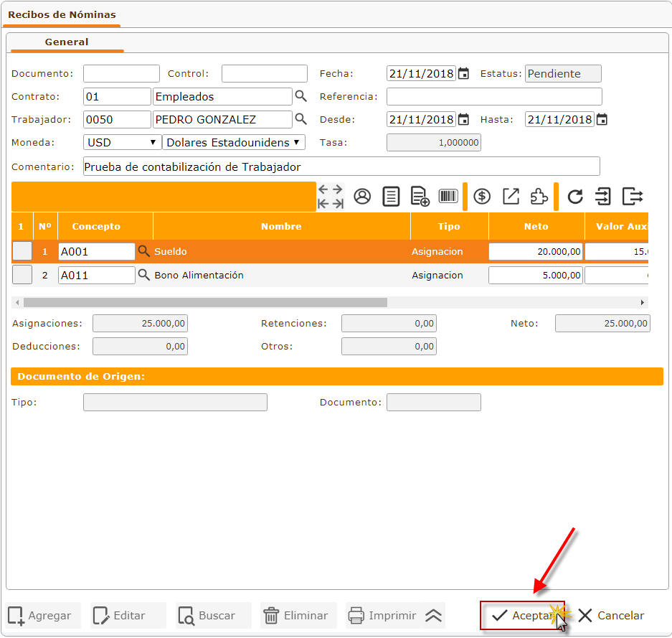Click the puzzle piece add-on icon
Image resolution: width=672 pixels, height=638 pixels.
[539, 197]
